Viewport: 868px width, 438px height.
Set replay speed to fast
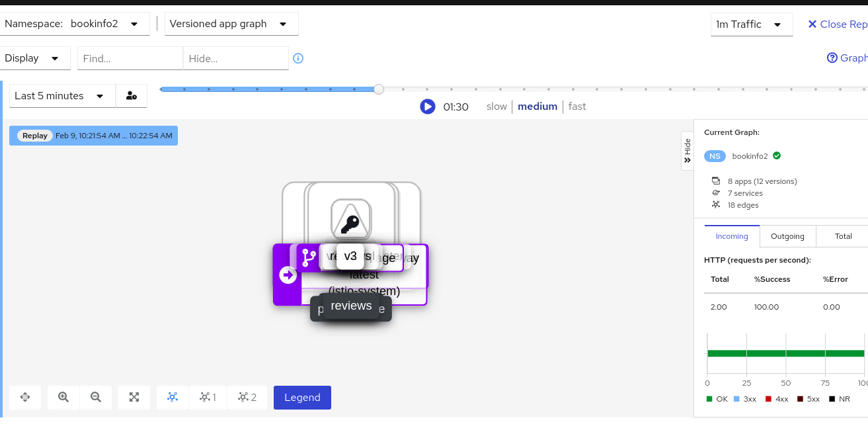pyautogui.click(x=577, y=107)
